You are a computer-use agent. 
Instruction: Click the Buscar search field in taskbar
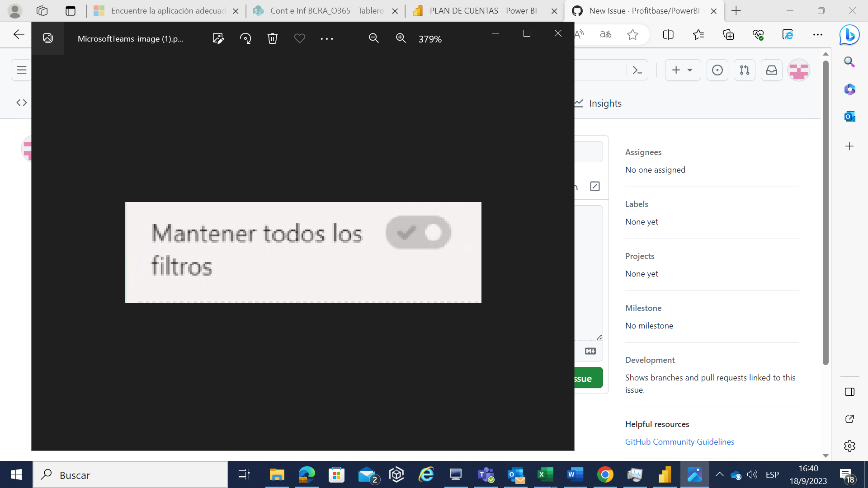(x=130, y=475)
